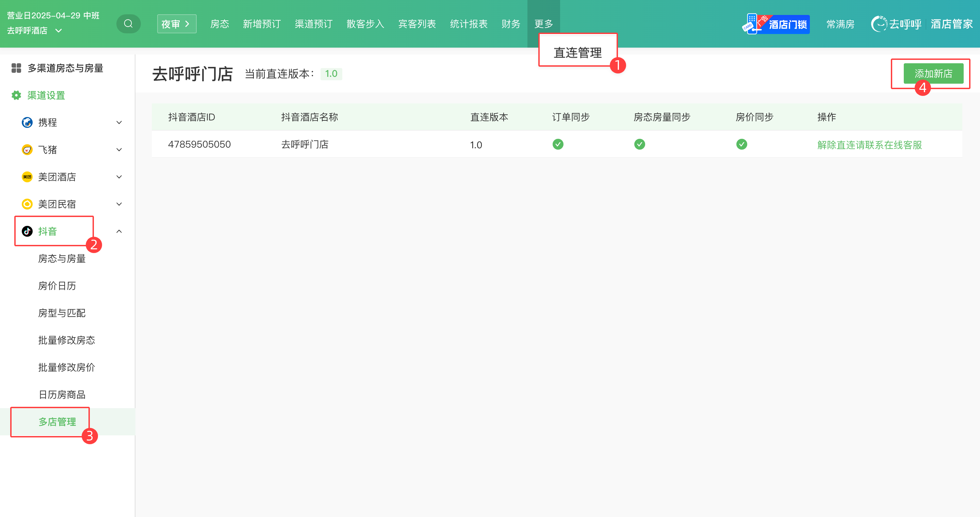980x517 pixels.
Task: Click the 多渠道房态与房量 grid icon
Action: (x=16, y=68)
